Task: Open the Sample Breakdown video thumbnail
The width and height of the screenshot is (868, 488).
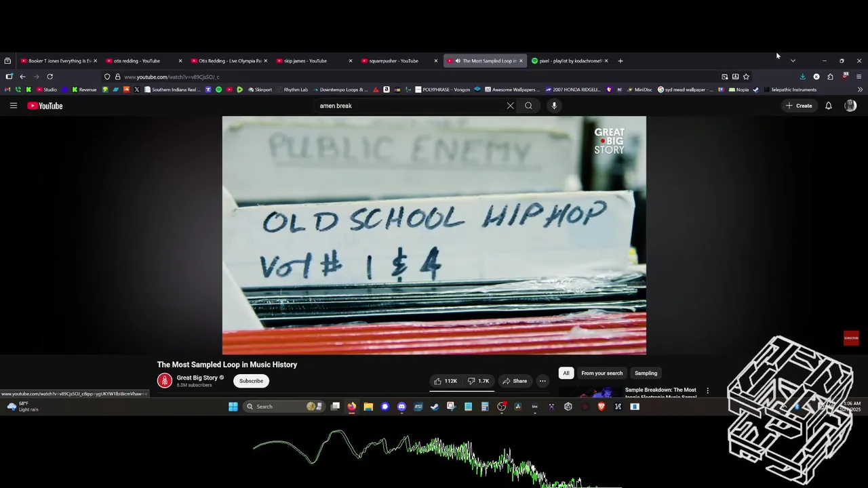Action: tap(589, 392)
